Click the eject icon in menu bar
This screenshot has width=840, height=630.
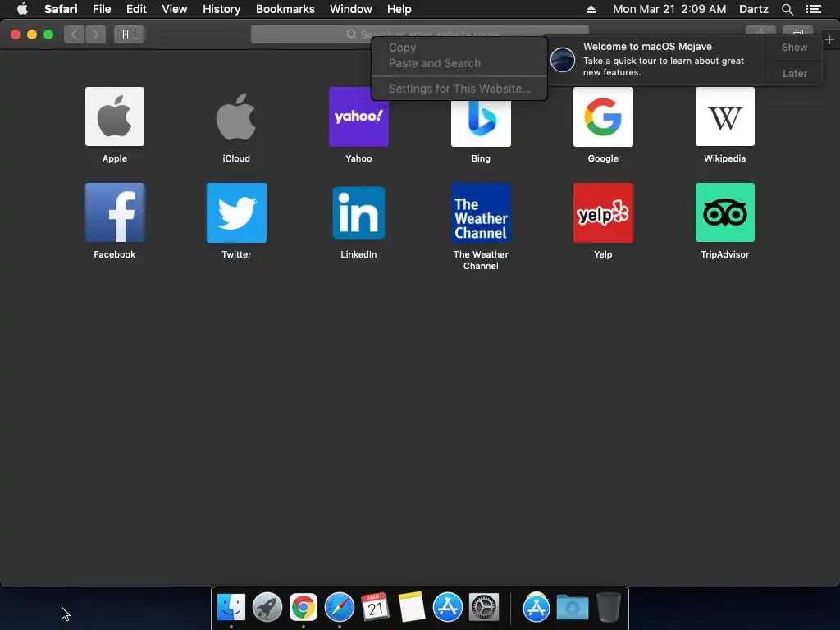coord(591,9)
